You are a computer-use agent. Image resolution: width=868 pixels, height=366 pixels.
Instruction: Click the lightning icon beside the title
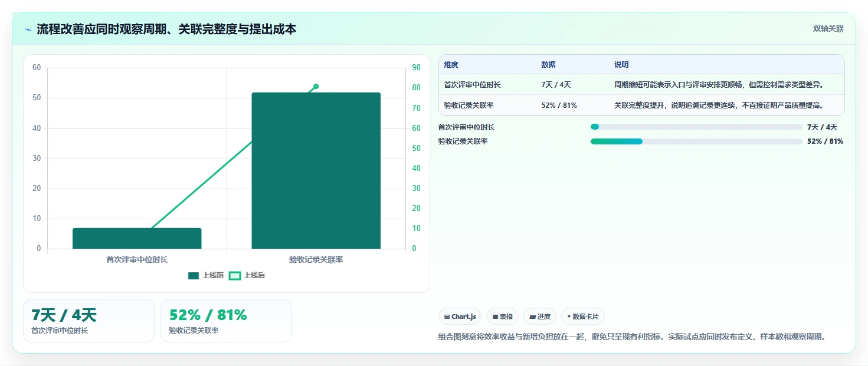pos(28,29)
